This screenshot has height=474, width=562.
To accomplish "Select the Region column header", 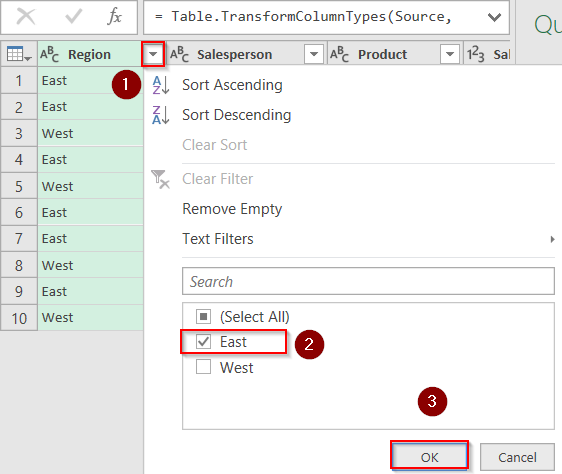I will (x=90, y=54).
